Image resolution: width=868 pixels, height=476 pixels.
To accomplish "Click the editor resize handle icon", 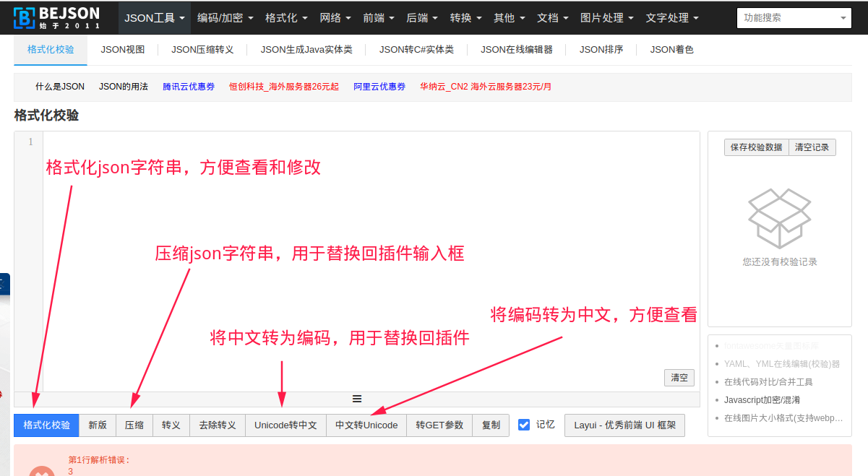I will 357,399.
